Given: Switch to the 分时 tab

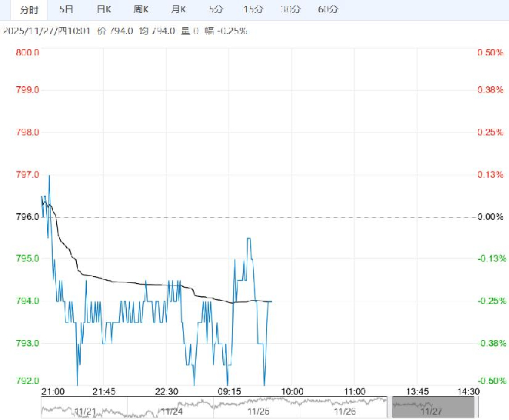Looking at the screenshot, I should pos(28,10).
